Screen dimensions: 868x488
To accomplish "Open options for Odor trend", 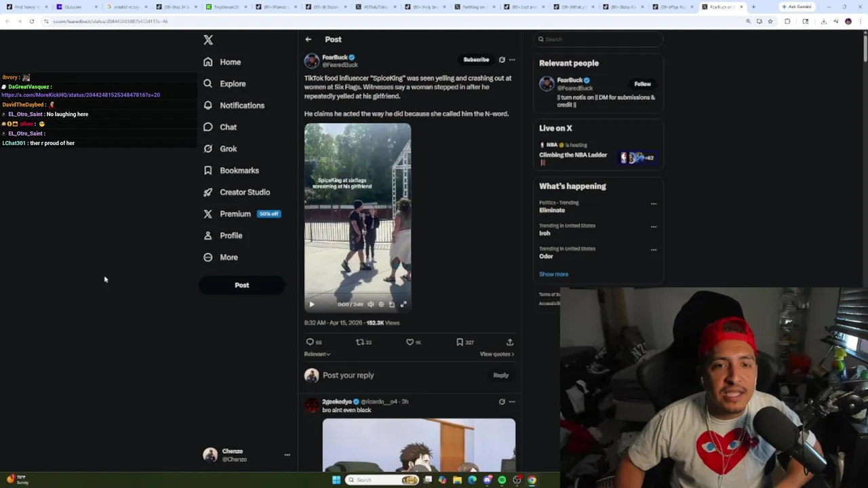I will 654,249.
